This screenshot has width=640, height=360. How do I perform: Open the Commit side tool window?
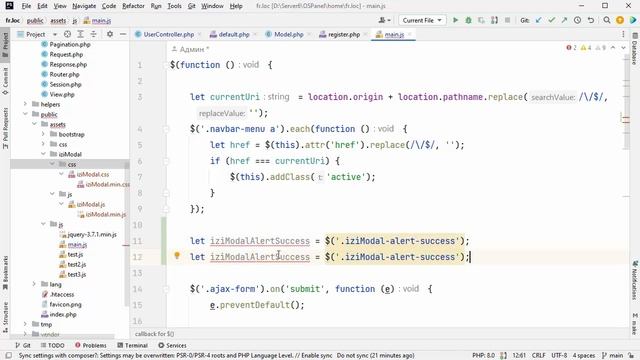tap(5, 81)
